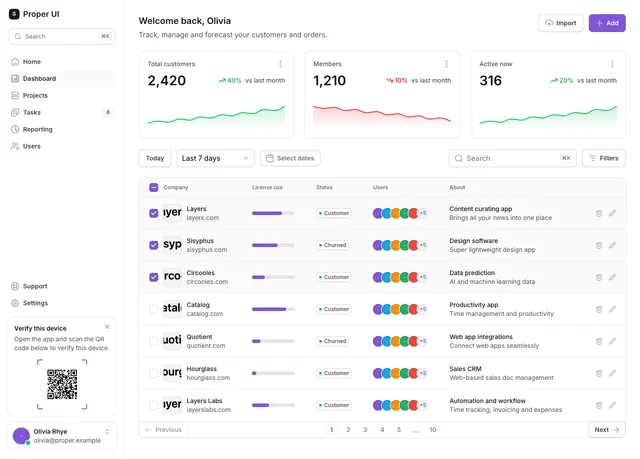Delete the Circooles row
Image resolution: width=640 pixels, height=459 pixels.
(599, 277)
